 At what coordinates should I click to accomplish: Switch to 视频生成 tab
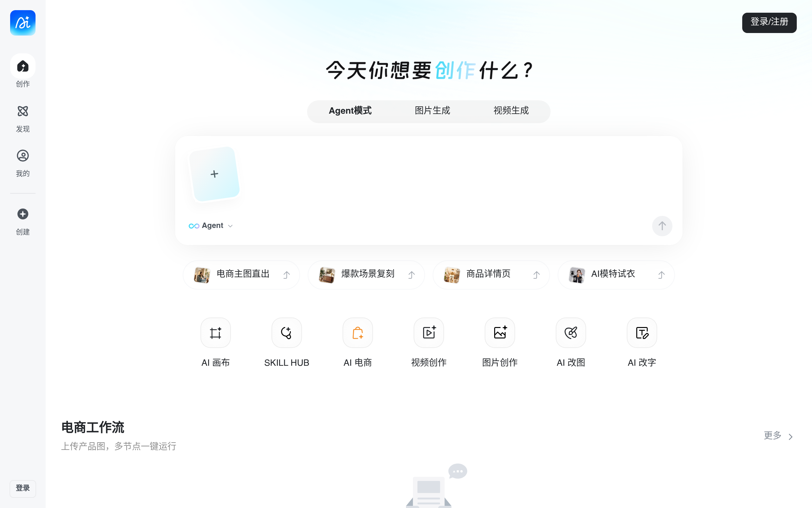click(511, 111)
